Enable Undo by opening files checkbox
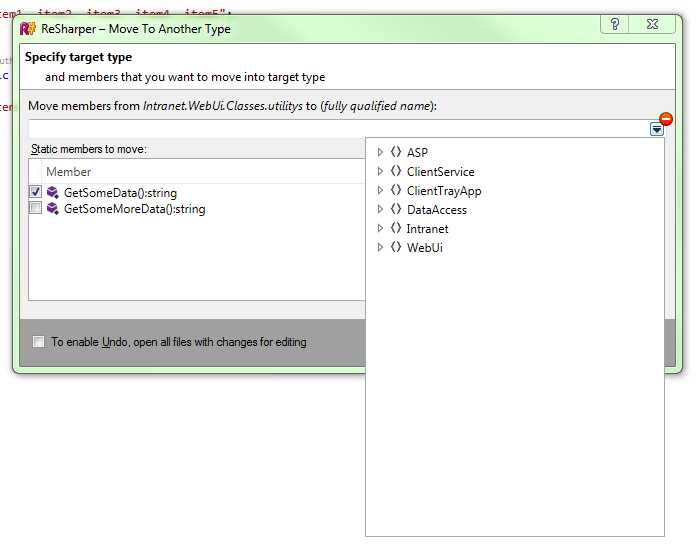This screenshot has height=559, width=698. click(x=38, y=341)
